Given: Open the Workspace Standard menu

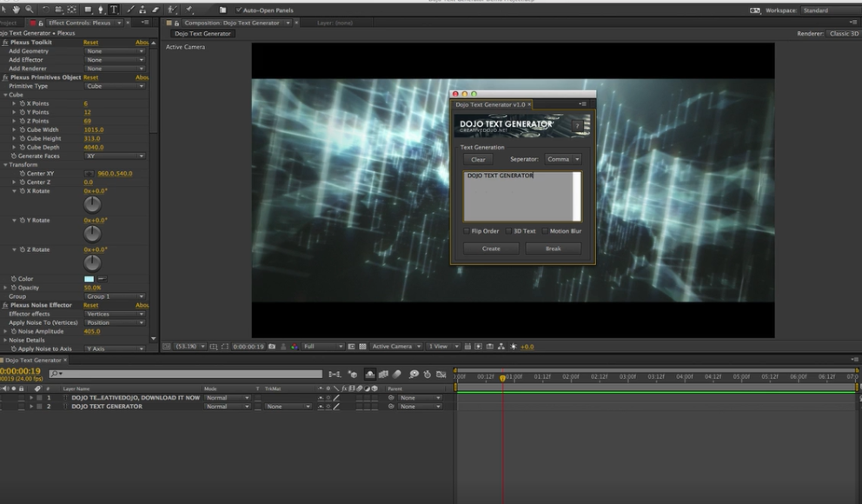Looking at the screenshot, I should (830, 10).
